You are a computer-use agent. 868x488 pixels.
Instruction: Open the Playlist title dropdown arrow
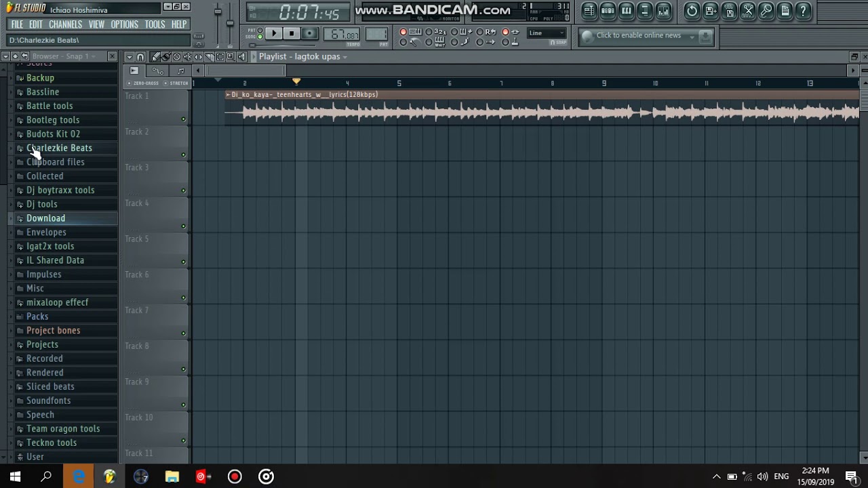click(x=344, y=57)
